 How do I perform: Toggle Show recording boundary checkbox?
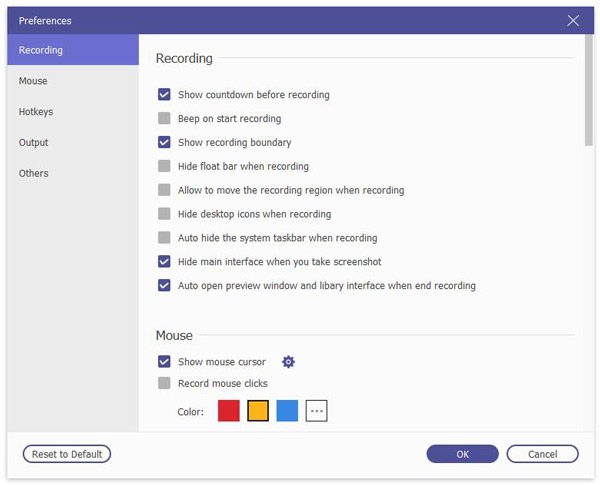click(x=164, y=143)
